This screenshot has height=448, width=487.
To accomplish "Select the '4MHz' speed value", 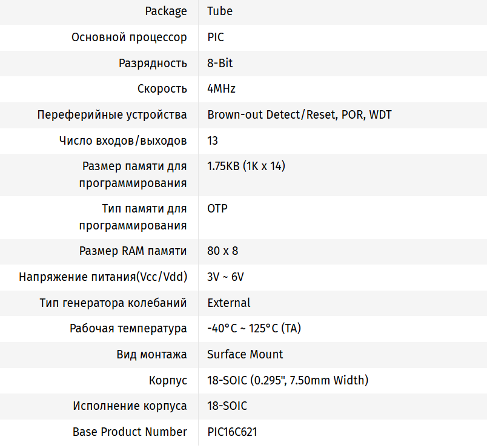I will point(221,89).
